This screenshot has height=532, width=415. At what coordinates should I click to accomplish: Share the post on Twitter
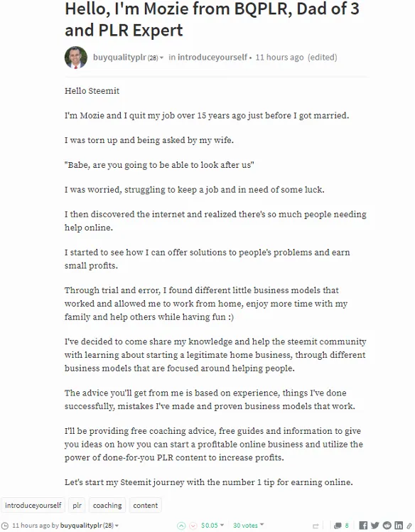coord(375,526)
